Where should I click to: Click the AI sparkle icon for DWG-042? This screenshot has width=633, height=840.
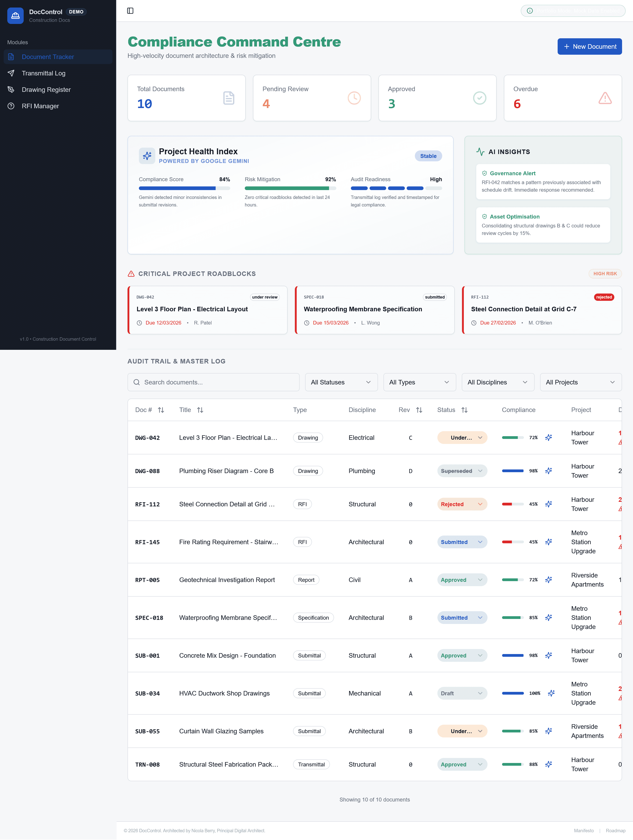(x=548, y=438)
